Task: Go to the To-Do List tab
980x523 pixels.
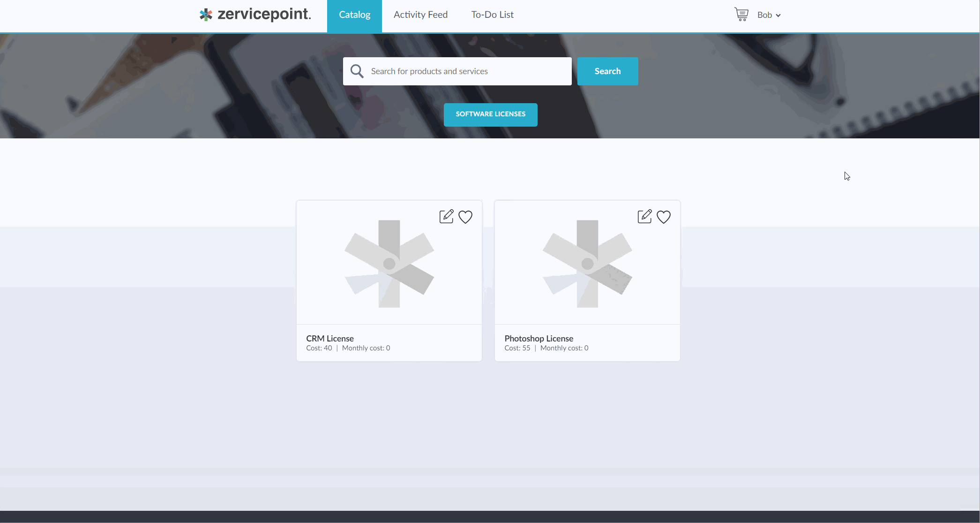Action: [492, 15]
